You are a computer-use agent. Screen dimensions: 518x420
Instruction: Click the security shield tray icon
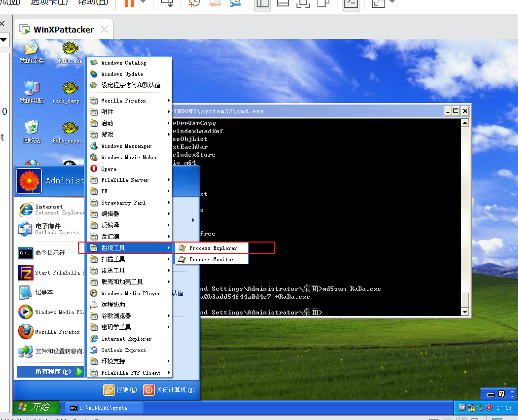coord(489,408)
